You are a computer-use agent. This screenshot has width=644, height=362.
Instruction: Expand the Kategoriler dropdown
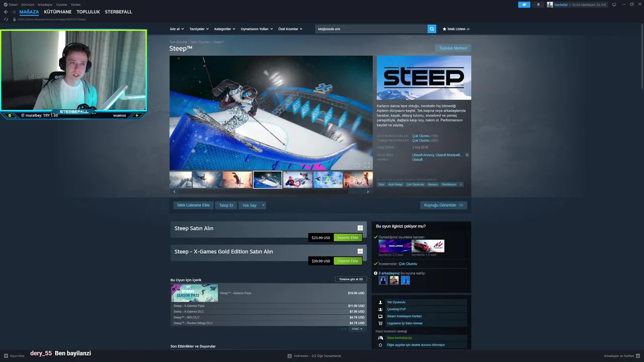click(x=225, y=29)
